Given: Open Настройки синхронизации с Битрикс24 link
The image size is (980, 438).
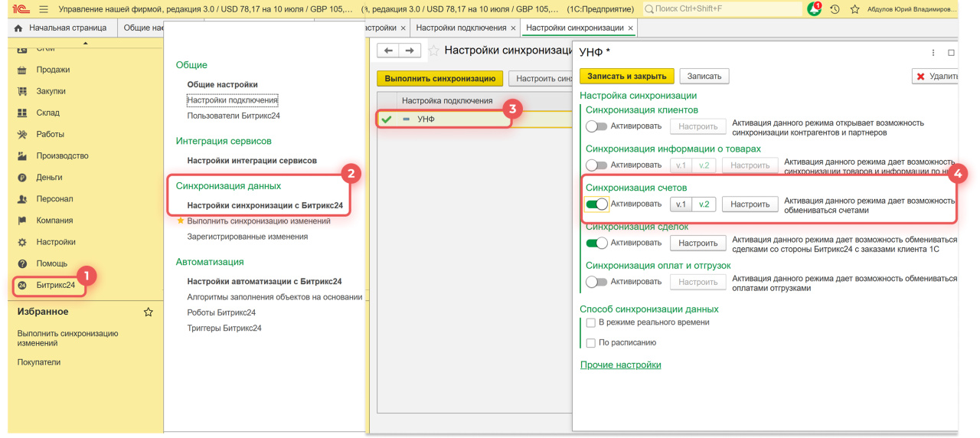Looking at the screenshot, I should coord(265,205).
